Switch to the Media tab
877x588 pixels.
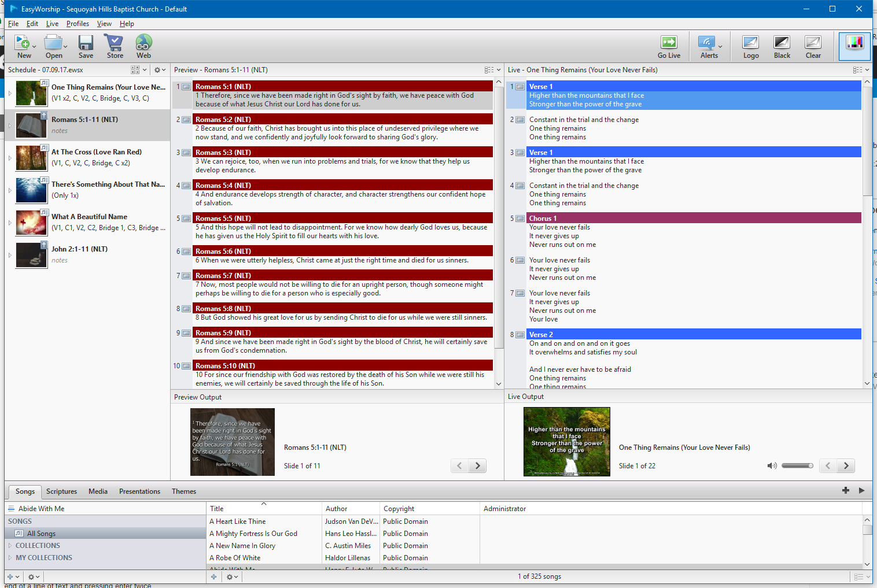[x=98, y=491]
